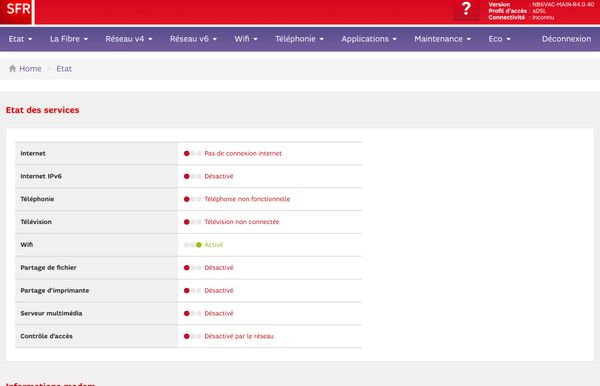600x386 pixels.
Task: Click 'Désactivé' next to Serveur multimédia
Action: click(x=219, y=313)
